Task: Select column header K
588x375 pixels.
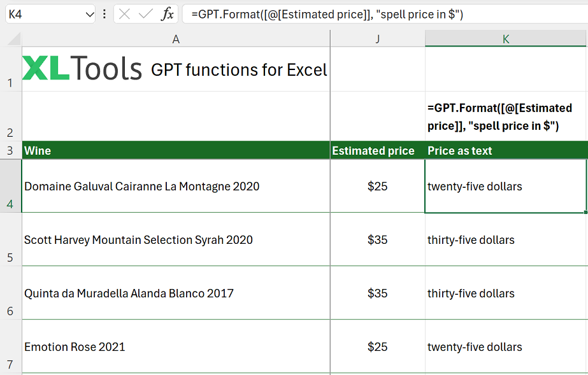Action: click(x=505, y=39)
